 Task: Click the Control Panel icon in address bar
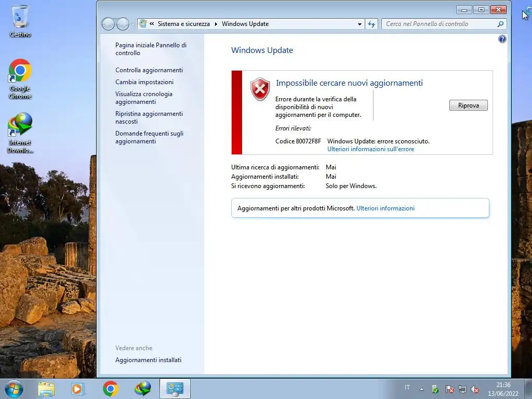(x=143, y=24)
